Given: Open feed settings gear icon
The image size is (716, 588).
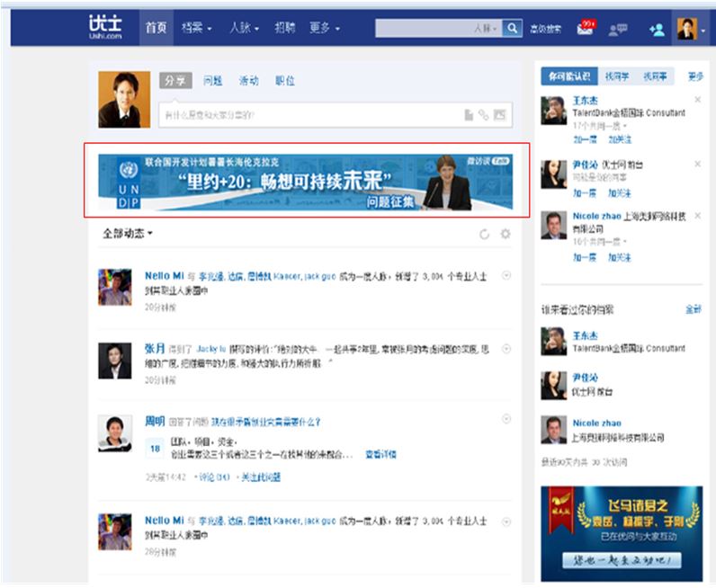Looking at the screenshot, I should tap(506, 234).
